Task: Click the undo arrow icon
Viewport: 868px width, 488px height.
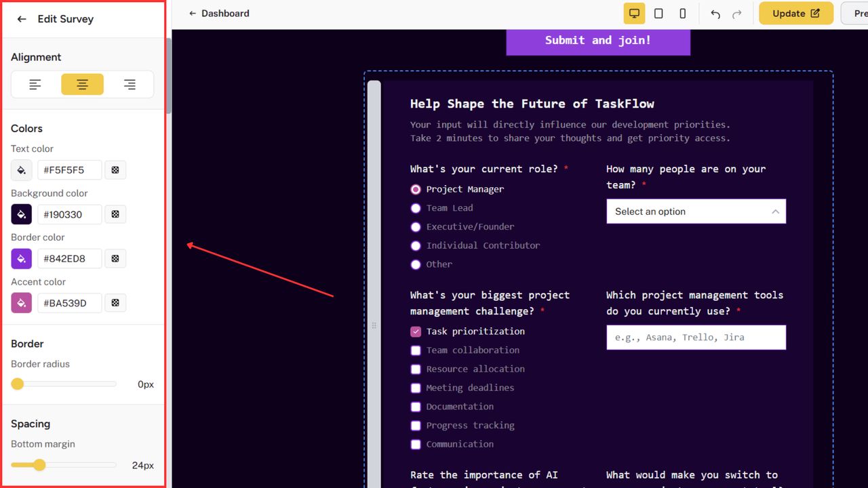Action: (715, 14)
